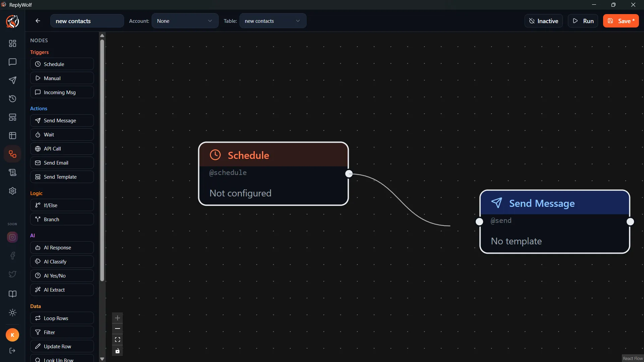Save the workflow

pos(621,21)
